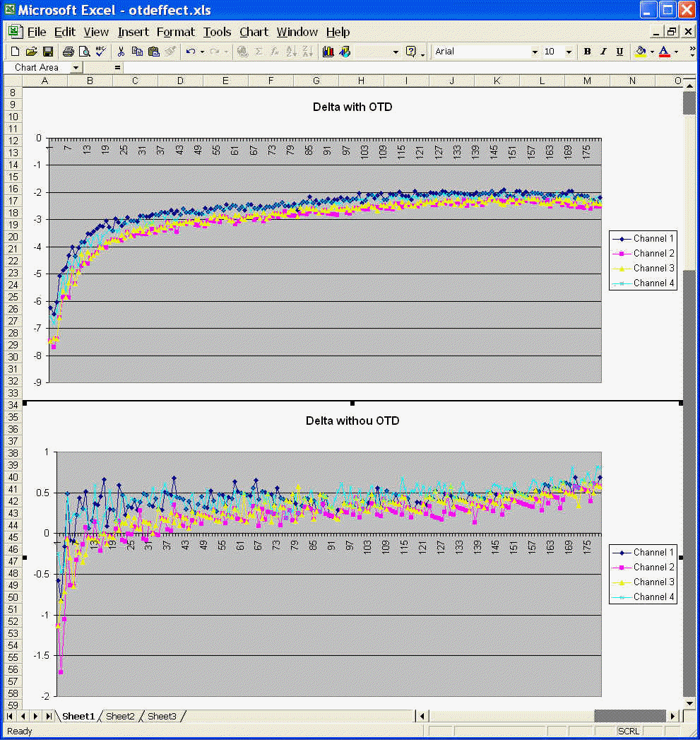
Task: Click the Format Painter brush icon
Action: 170,52
